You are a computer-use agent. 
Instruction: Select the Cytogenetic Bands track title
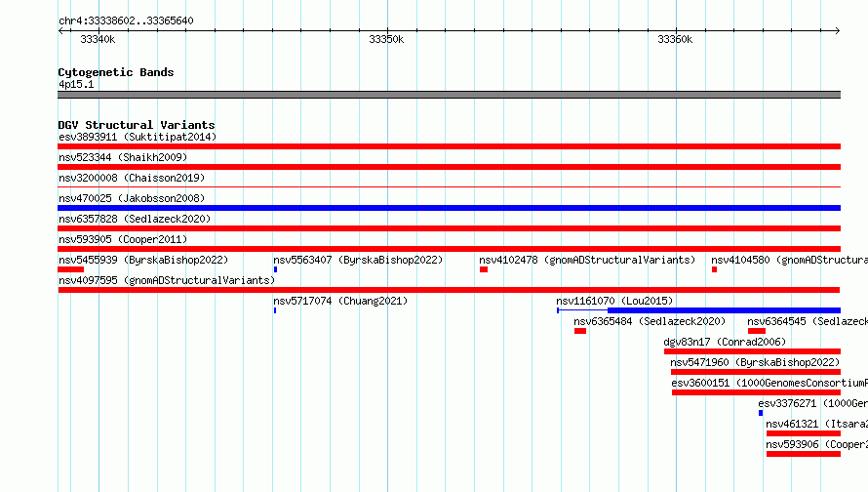point(116,72)
